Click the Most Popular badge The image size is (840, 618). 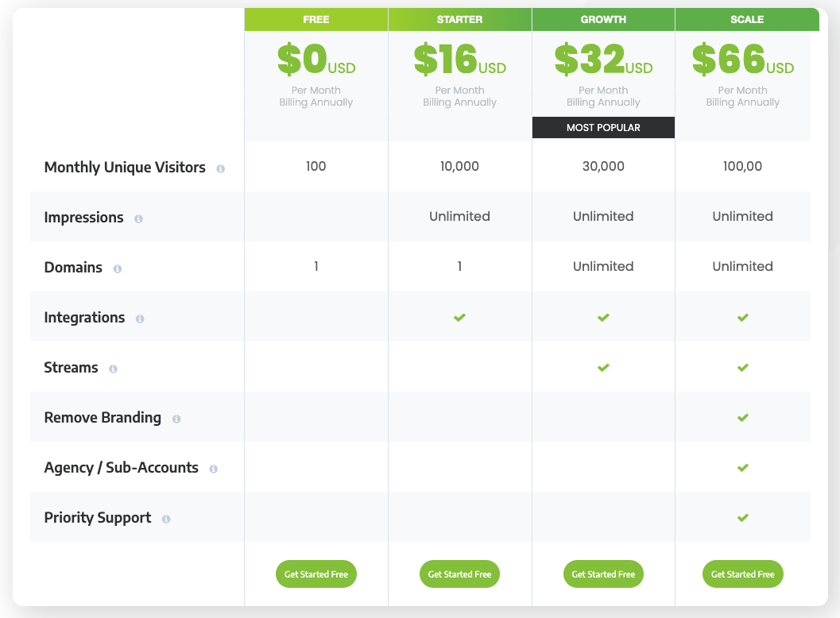(603, 128)
